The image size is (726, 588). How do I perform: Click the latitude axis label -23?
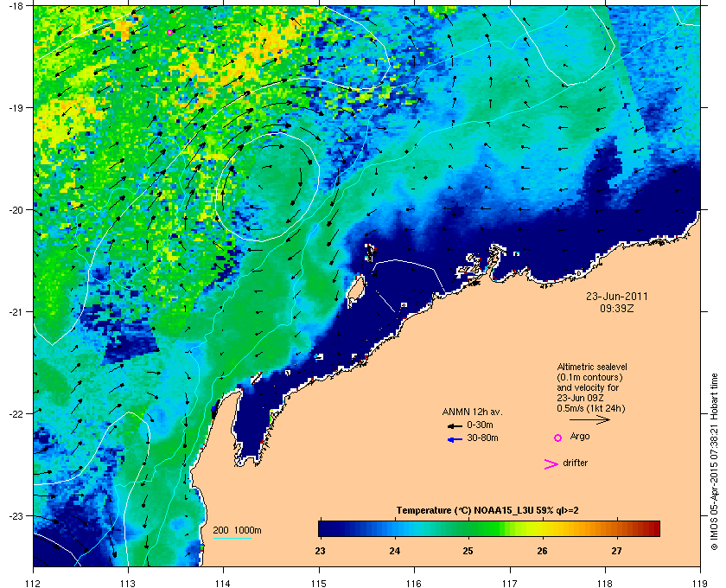[x=16, y=515]
